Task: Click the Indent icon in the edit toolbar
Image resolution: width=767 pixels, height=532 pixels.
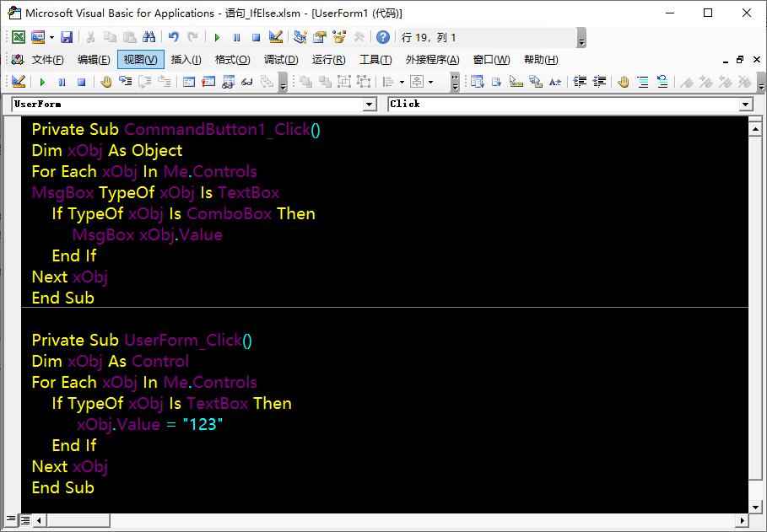Action: click(581, 82)
